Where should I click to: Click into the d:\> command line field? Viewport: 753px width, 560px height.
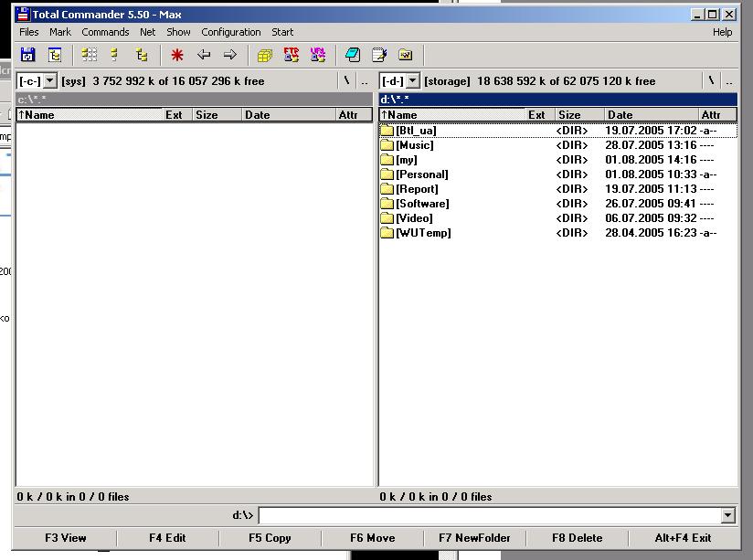tap(490, 515)
